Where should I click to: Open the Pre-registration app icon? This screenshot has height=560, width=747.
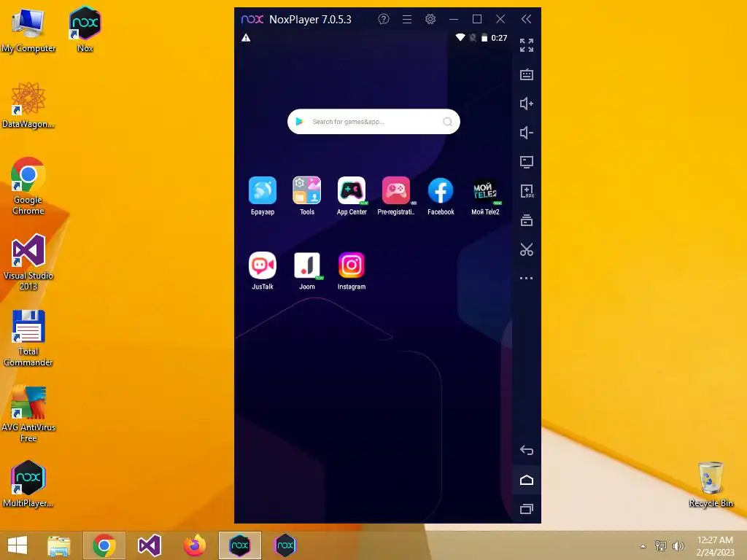396,190
